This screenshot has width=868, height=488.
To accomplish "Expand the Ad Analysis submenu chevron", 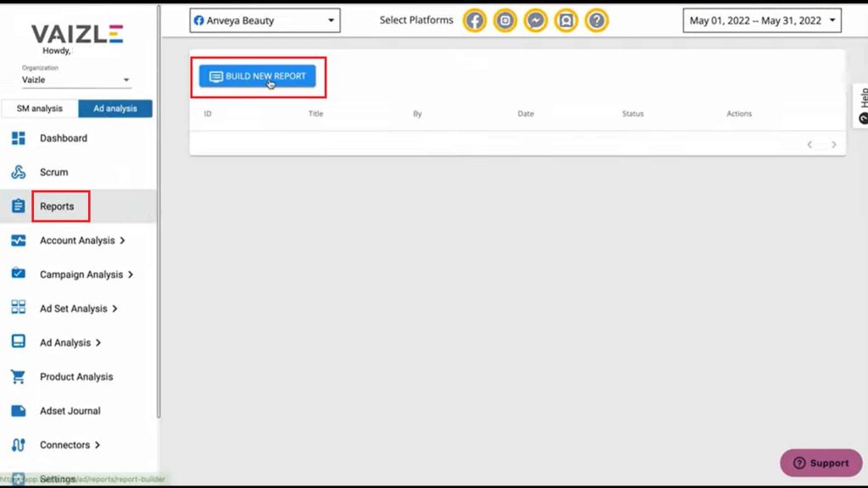I will pos(98,343).
